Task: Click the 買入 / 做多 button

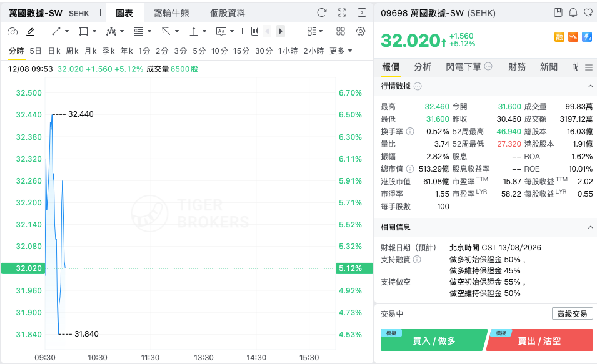Action: 434,340
